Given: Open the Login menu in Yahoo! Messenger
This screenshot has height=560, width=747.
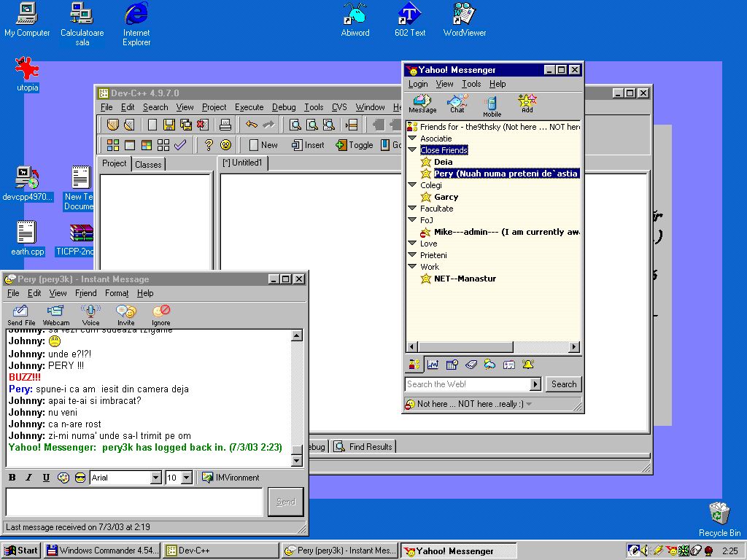Looking at the screenshot, I should point(418,84).
